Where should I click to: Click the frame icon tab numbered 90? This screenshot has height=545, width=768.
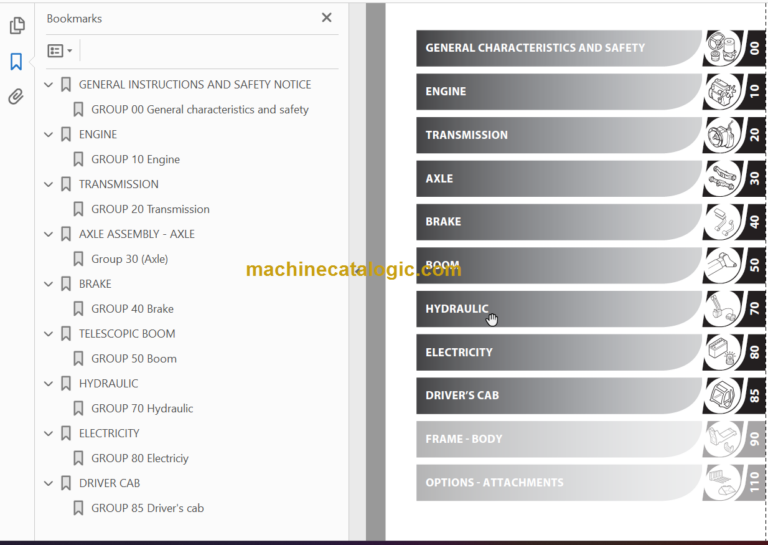tap(734, 439)
